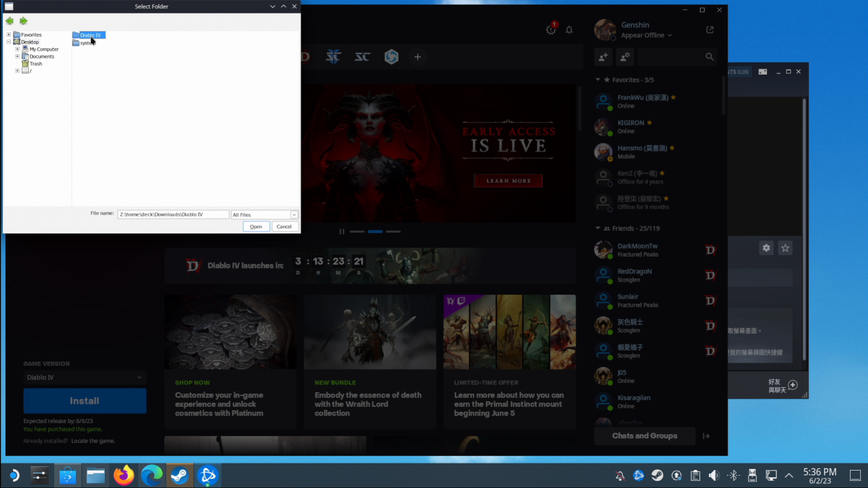Click the muted notifications bell in tray
Screen dimensions: 868x488
620,476
